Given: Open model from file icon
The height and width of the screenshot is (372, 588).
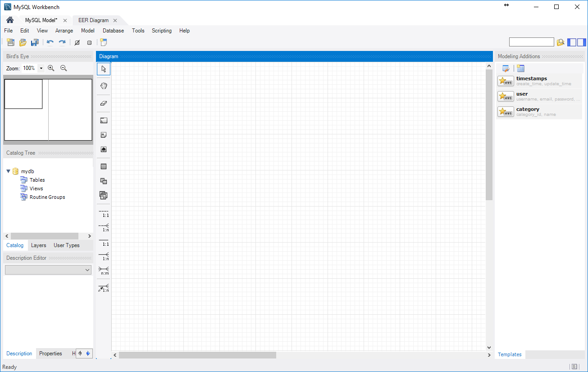Looking at the screenshot, I should pyautogui.click(x=23, y=42).
